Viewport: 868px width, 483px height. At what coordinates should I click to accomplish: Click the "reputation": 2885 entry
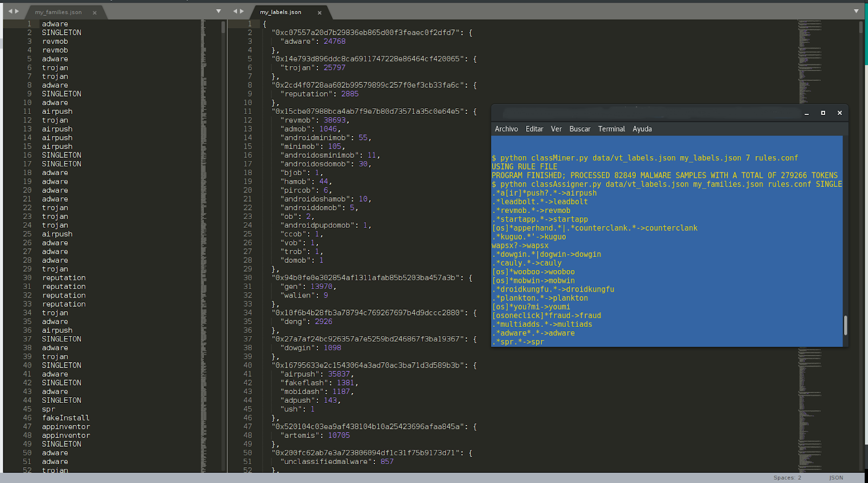click(x=320, y=94)
